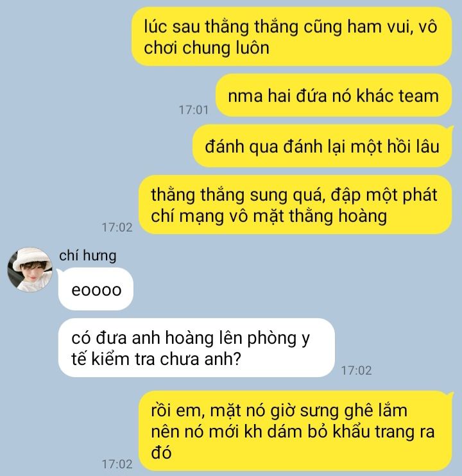The height and width of the screenshot is (476, 462).
Task: Click the words chí mạng in yellow bubble
Action: 187,216
